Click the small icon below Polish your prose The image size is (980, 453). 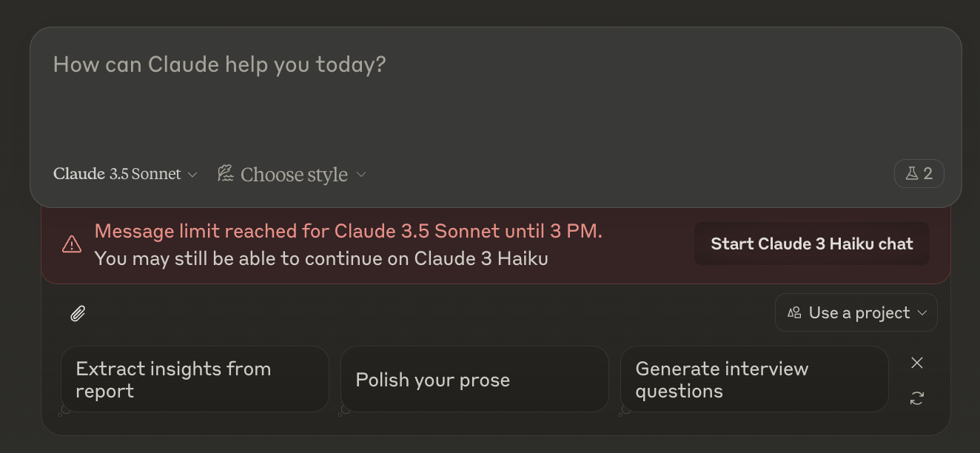click(x=344, y=410)
